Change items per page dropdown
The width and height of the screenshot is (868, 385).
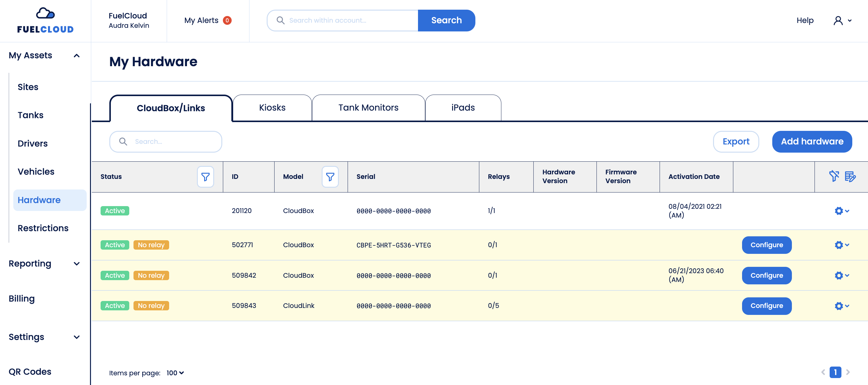point(175,373)
